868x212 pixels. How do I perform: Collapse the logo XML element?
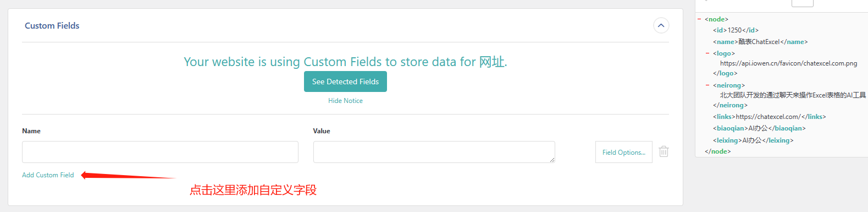(x=707, y=53)
